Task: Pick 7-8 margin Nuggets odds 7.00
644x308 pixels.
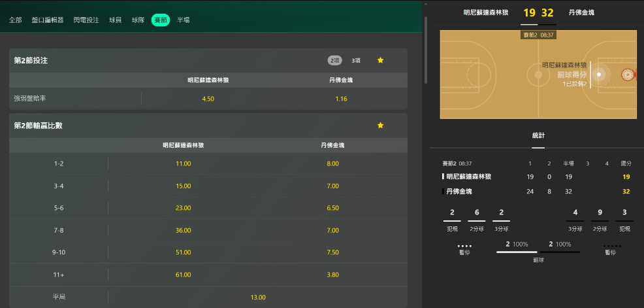Action: (x=332, y=230)
